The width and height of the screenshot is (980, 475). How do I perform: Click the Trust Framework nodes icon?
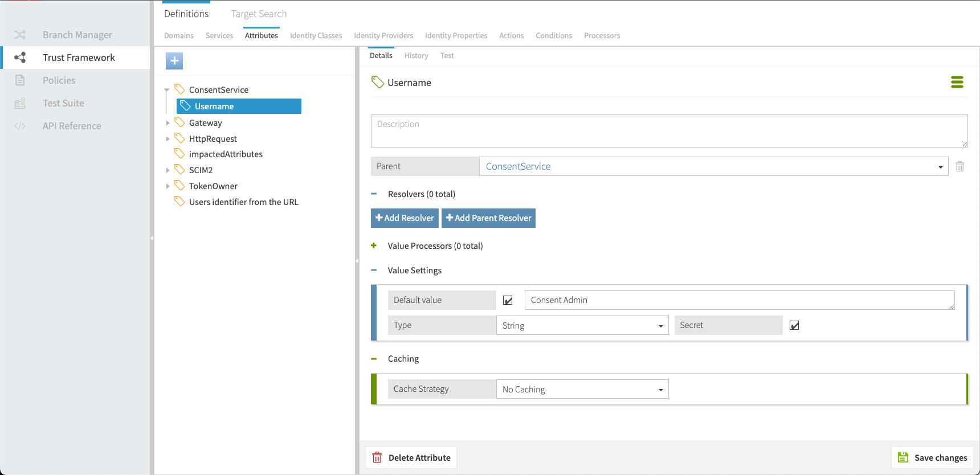tap(20, 58)
